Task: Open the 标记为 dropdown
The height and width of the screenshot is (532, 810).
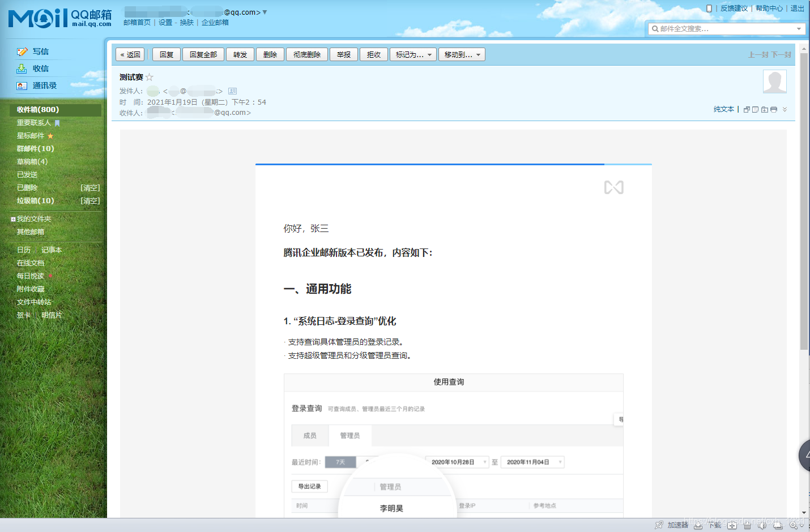Action: pyautogui.click(x=413, y=54)
